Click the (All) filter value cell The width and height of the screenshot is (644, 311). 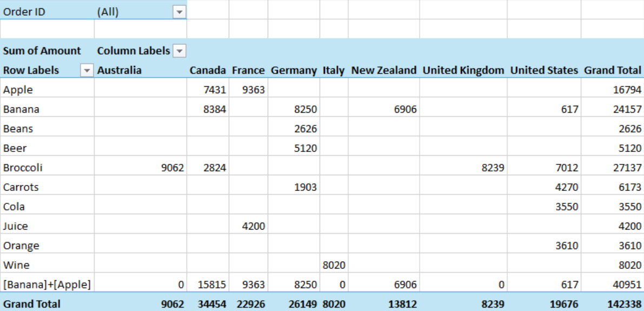(x=108, y=12)
